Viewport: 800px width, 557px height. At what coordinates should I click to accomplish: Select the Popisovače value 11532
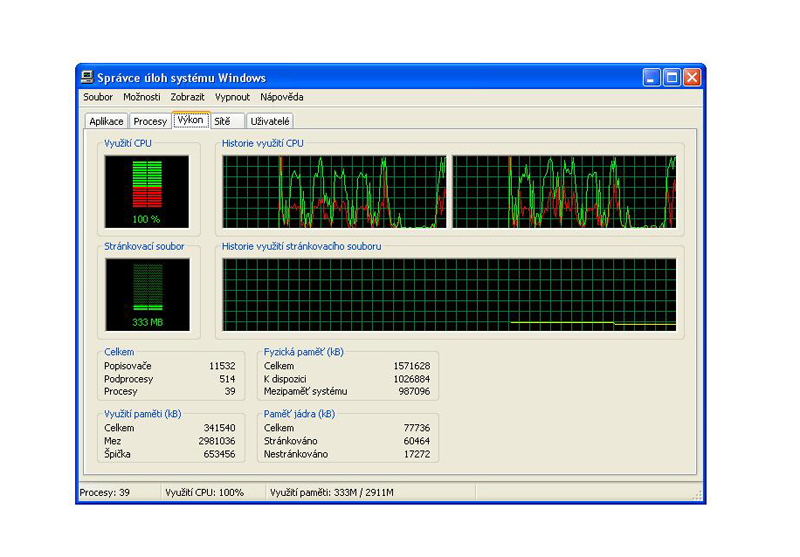[222, 366]
